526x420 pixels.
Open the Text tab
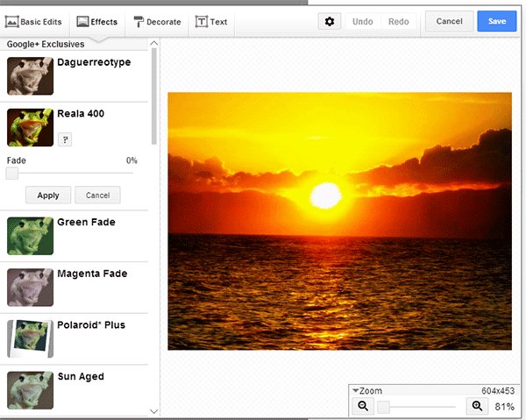[211, 22]
